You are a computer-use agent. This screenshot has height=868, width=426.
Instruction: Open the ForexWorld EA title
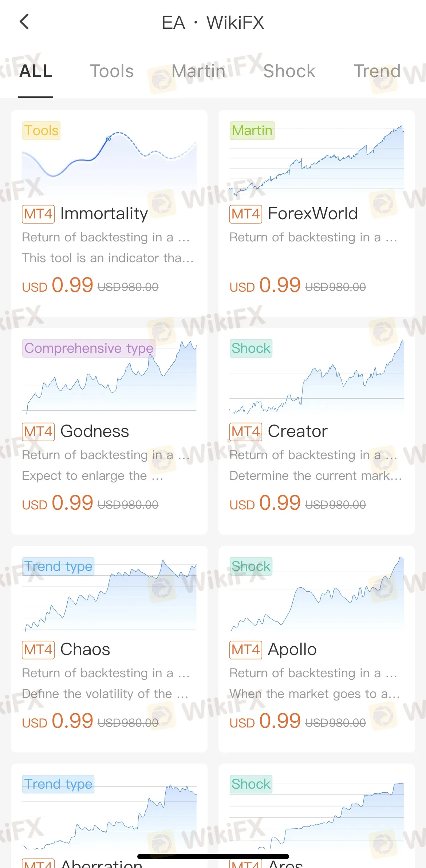click(313, 214)
